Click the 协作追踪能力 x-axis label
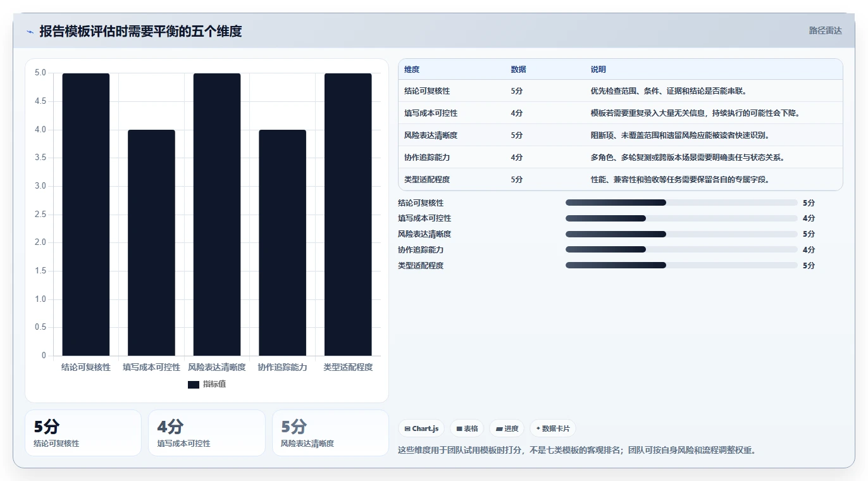Image resolution: width=868 pixels, height=481 pixels. 282,368
